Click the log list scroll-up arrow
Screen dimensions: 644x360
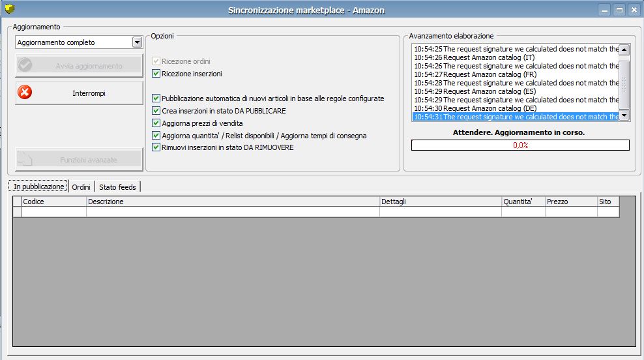[x=624, y=50]
